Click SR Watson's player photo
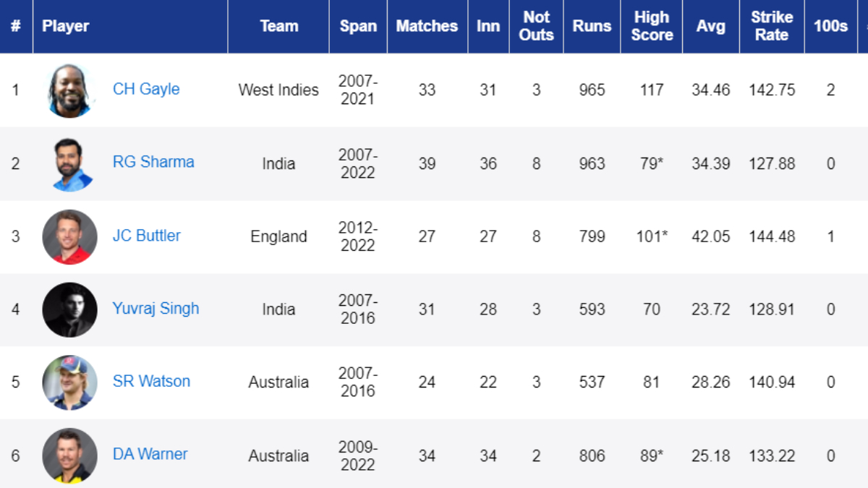Viewport: 868px width, 488px height. 69,382
